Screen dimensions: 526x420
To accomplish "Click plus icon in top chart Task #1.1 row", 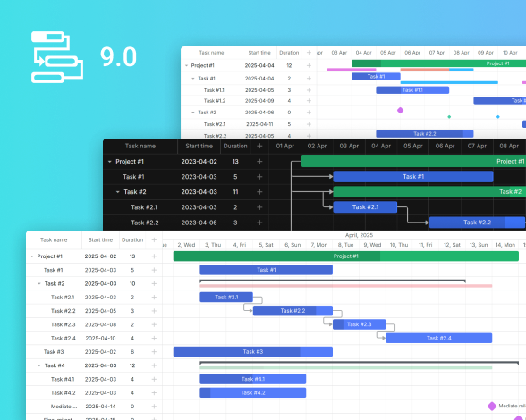I will pyautogui.click(x=309, y=90).
